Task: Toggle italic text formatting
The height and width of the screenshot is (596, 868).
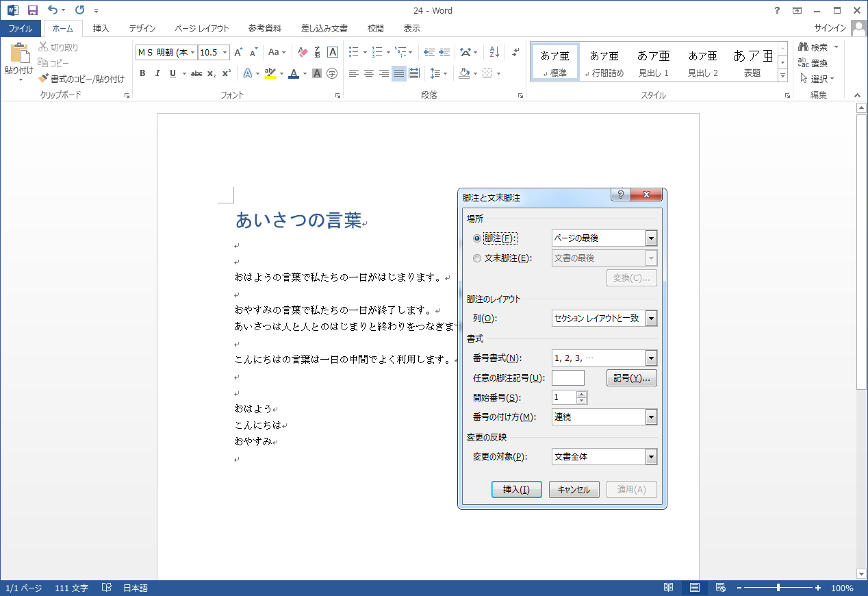Action: coord(157,73)
